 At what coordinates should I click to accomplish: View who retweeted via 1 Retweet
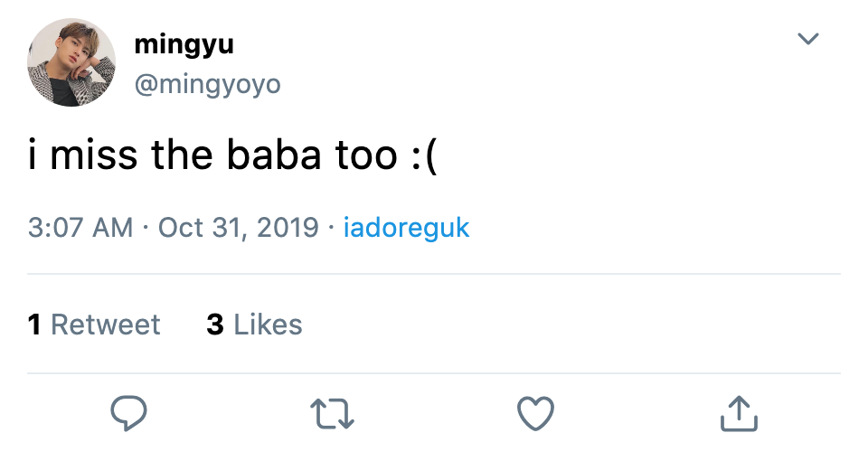click(x=94, y=325)
